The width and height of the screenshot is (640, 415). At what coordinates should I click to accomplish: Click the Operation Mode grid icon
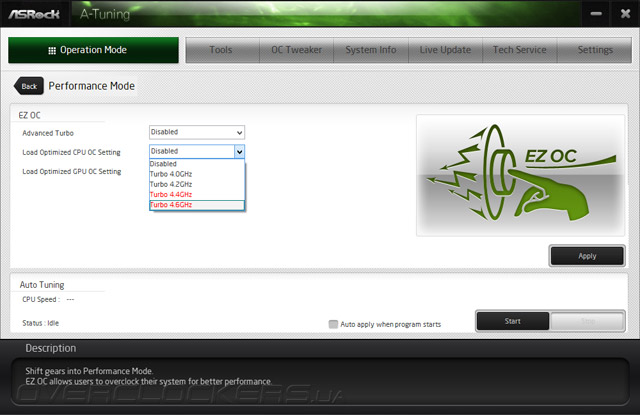pos(52,51)
